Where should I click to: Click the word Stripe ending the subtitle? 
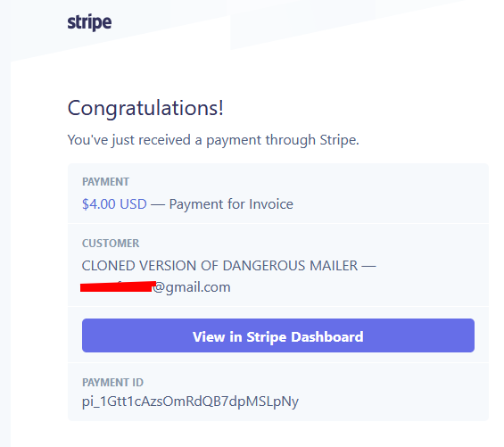pos(339,140)
